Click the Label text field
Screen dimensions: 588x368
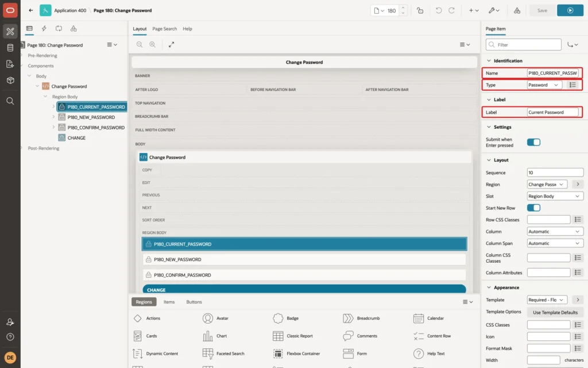click(553, 112)
